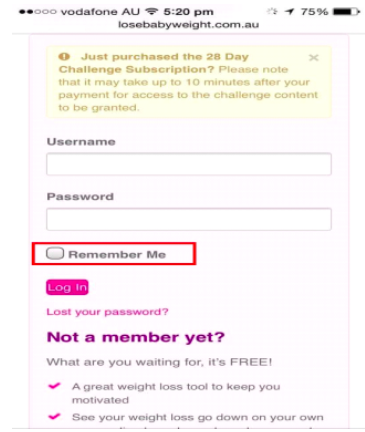Tap the signal strength dots
This screenshot has width=365, height=432.
(x=38, y=12)
